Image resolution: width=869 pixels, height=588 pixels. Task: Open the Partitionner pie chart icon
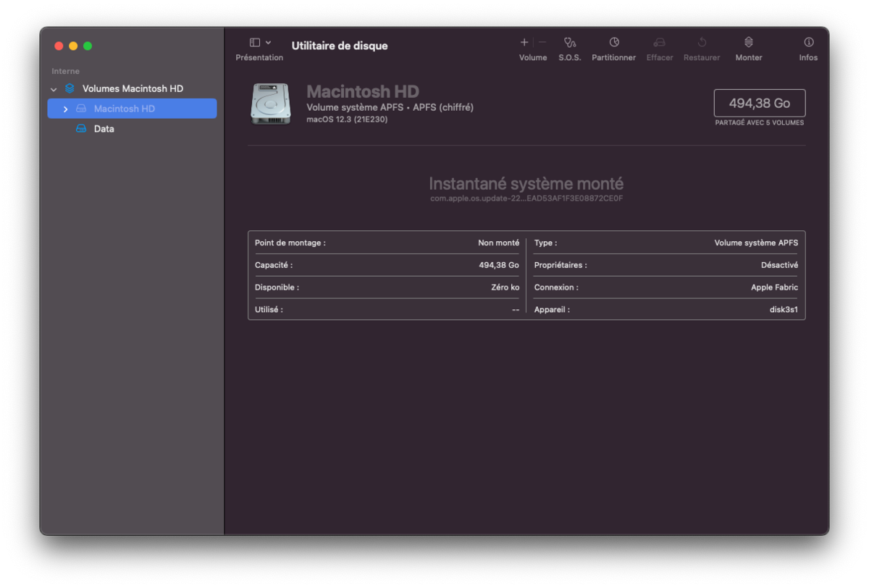pos(614,43)
